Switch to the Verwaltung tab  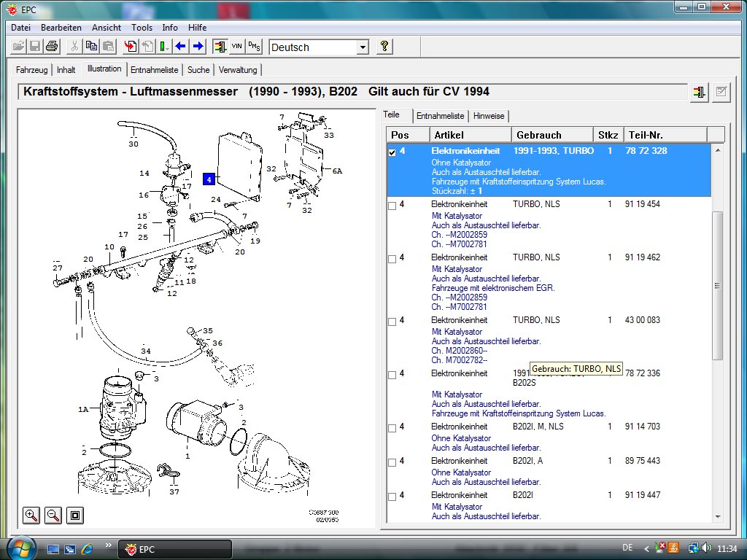click(x=238, y=70)
